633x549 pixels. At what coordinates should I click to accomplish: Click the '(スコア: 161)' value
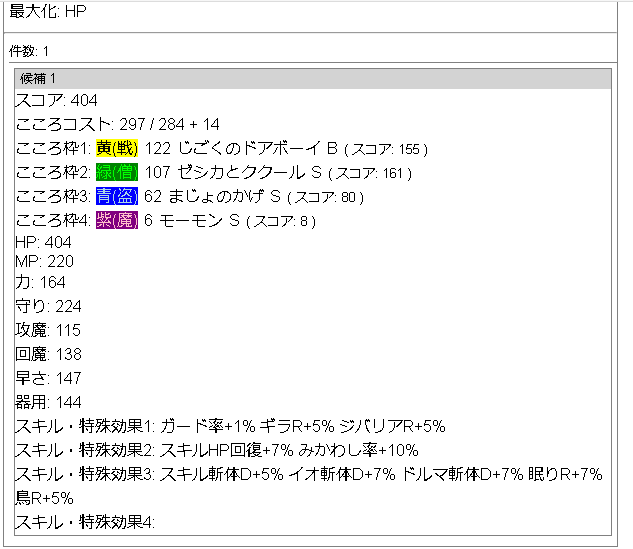[370, 174]
